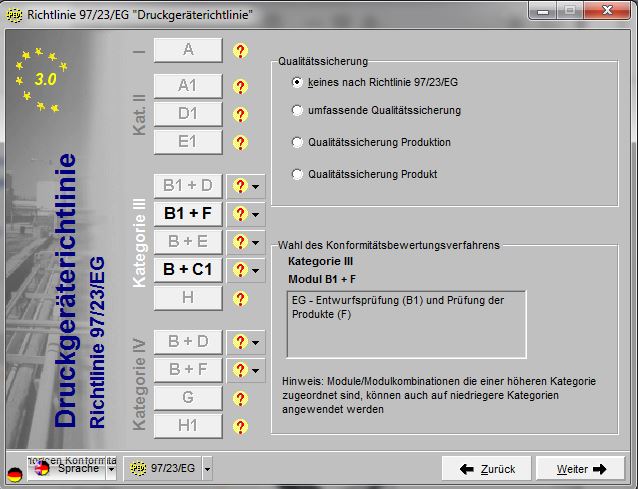Expand help dropdown arrow for B + C1
The width and height of the screenshot is (638, 489).
(256, 271)
